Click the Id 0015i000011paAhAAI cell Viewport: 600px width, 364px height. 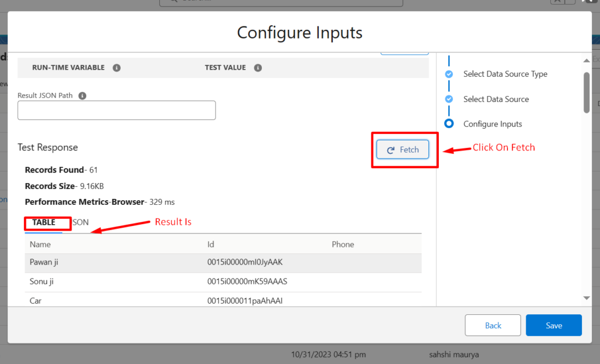(x=245, y=301)
